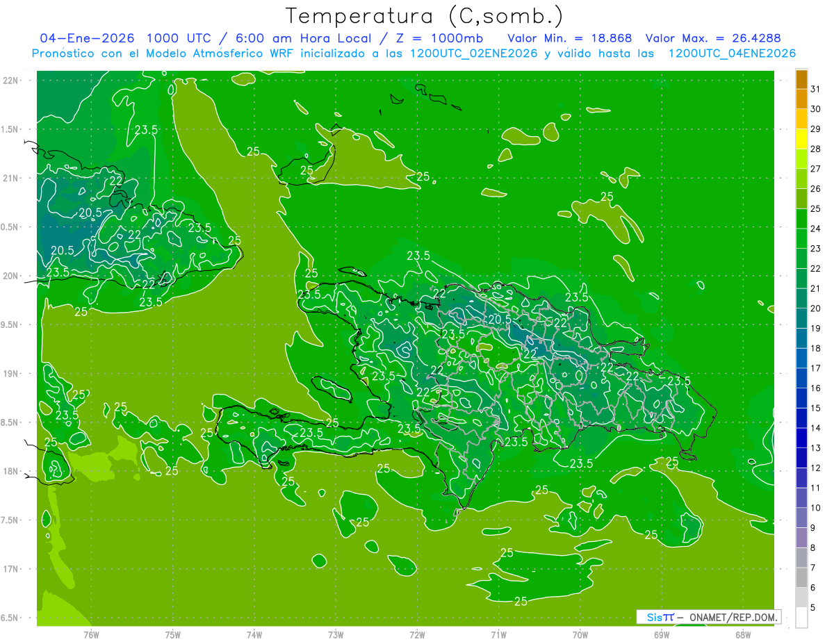Click the yellow color scale swatch between 28 and 29
This screenshot has width=834, height=644.
pos(801,139)
